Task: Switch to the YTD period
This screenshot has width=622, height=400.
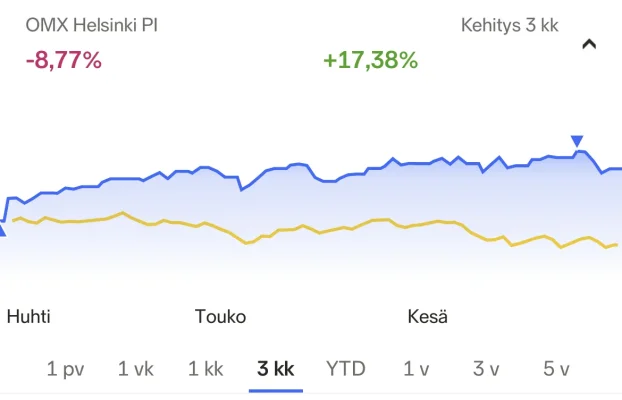Action: point(346,369)
